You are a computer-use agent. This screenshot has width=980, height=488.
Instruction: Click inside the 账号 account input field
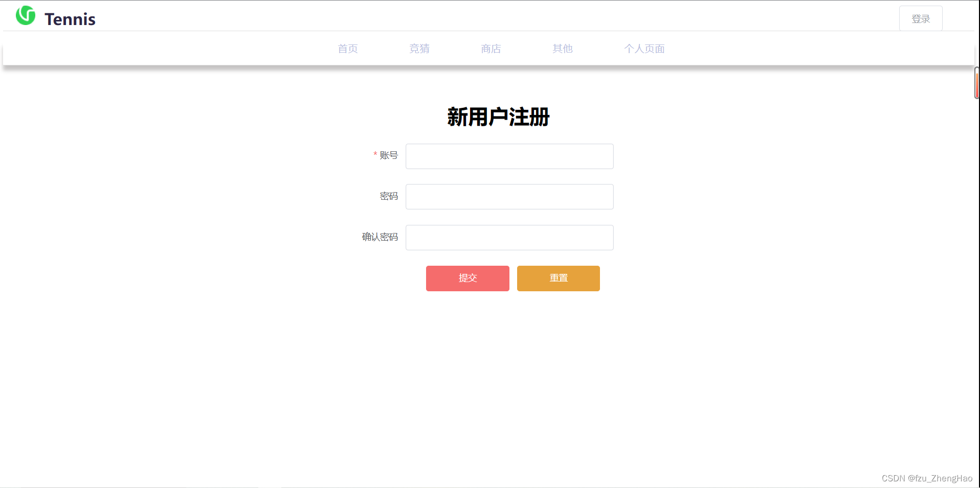[x=509, y=156]
